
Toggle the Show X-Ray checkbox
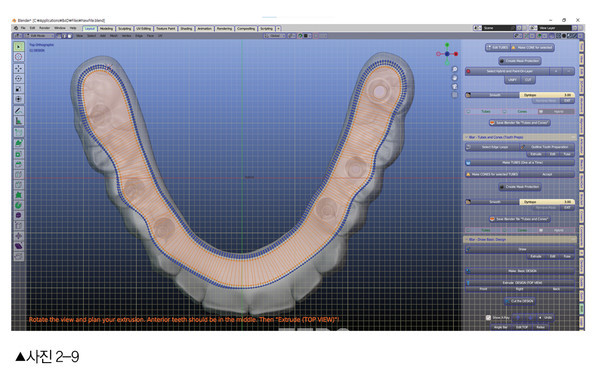click(x=488, y=318)
